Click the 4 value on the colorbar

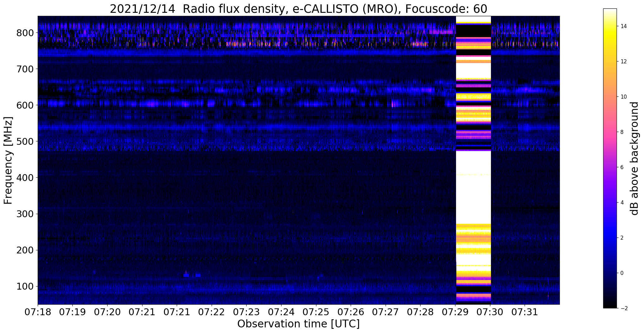pyautogui.click(x=622, y=203)
